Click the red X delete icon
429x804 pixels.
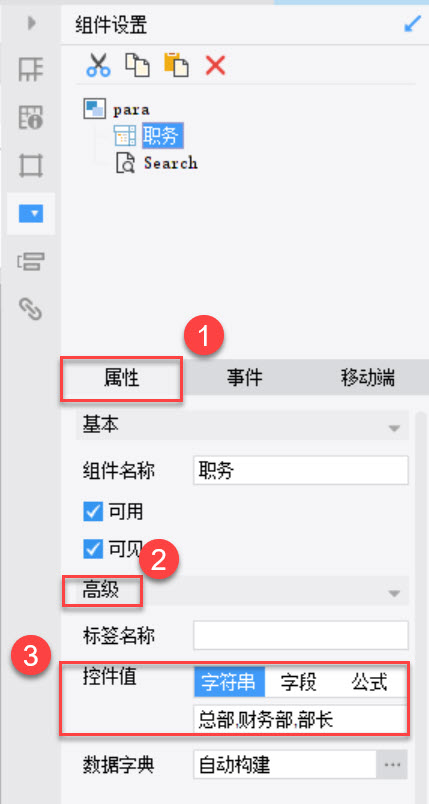(x=215, y=66)
